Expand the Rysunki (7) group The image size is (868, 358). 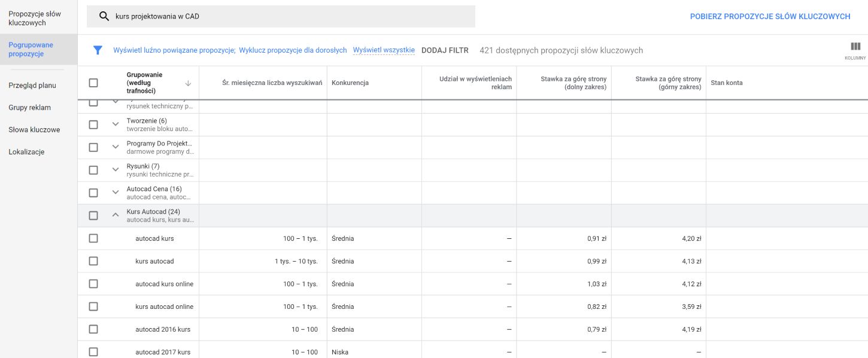click(x=116, y=170)
